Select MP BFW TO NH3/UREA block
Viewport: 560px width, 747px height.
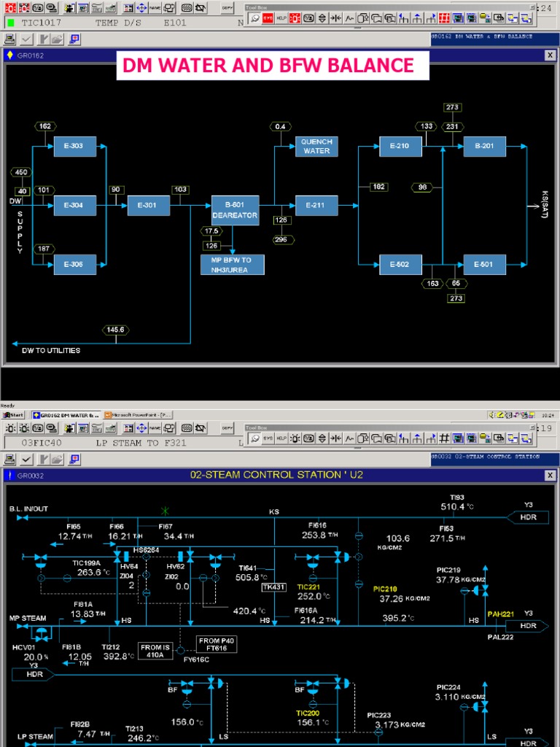pyautogui.click(x=233, y=265)
